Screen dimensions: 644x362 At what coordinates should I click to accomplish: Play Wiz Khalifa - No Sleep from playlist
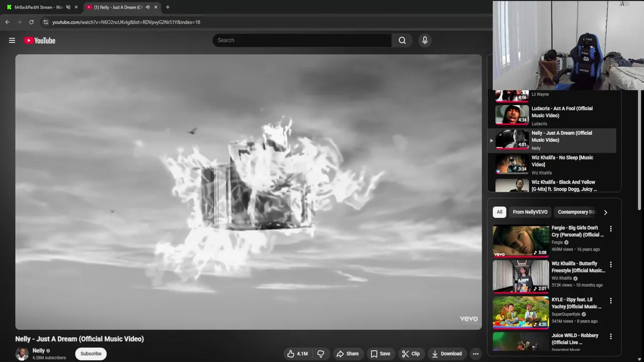coord(552,164)
